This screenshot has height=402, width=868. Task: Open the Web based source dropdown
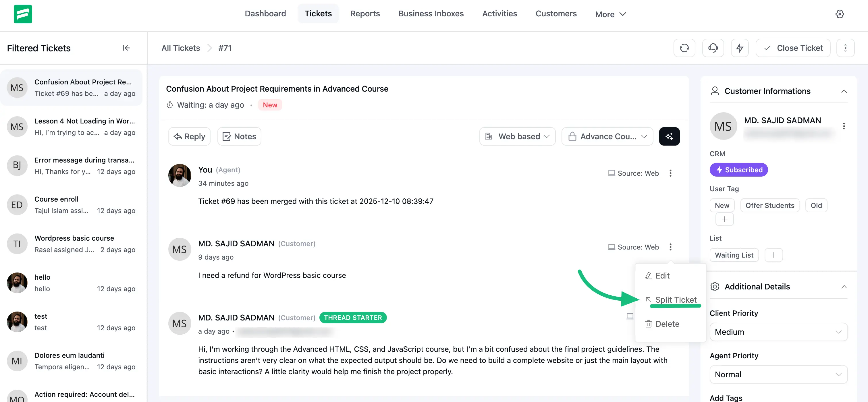pyautogui.click(x=517, y=136)
